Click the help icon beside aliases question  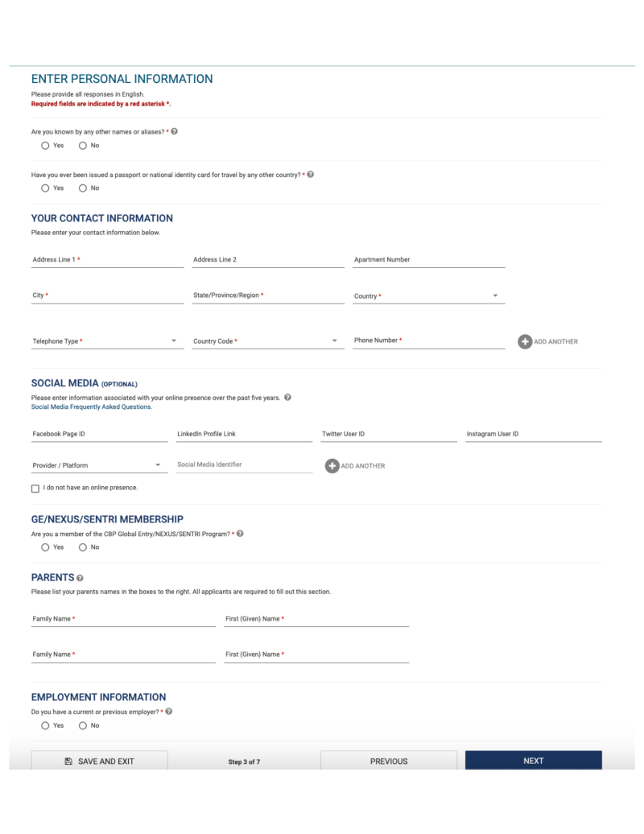(x=174, y=131)
